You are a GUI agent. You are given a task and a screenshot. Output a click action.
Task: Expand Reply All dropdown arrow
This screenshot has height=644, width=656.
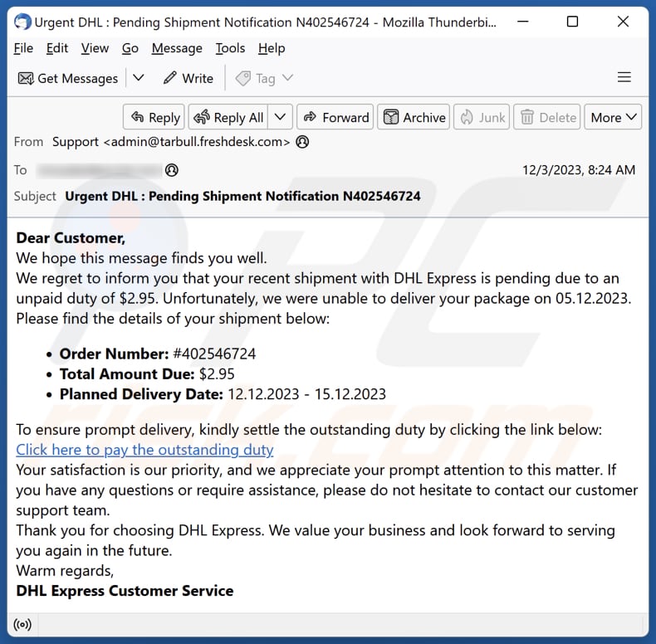point(281,117)
